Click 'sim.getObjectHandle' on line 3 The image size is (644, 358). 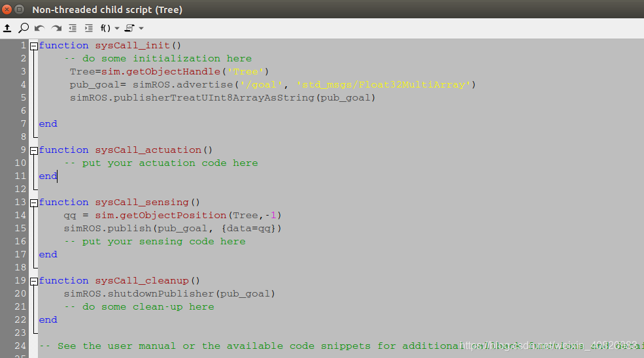(161, 71)
